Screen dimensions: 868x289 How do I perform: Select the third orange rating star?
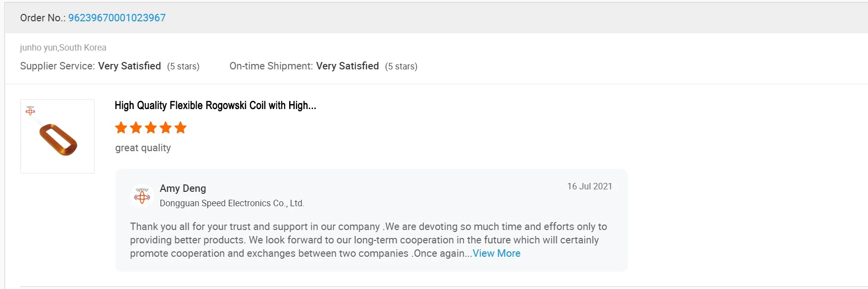click(151, 128)
